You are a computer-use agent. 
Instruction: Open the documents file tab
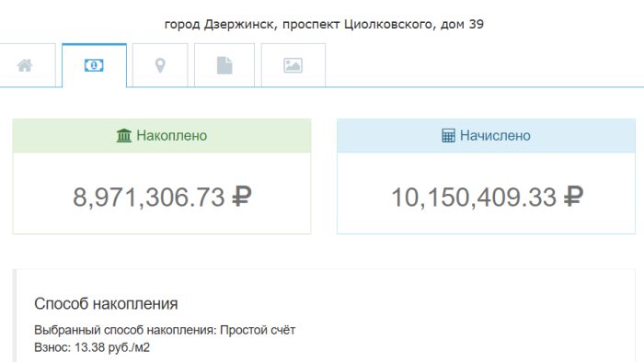(224, 65)
